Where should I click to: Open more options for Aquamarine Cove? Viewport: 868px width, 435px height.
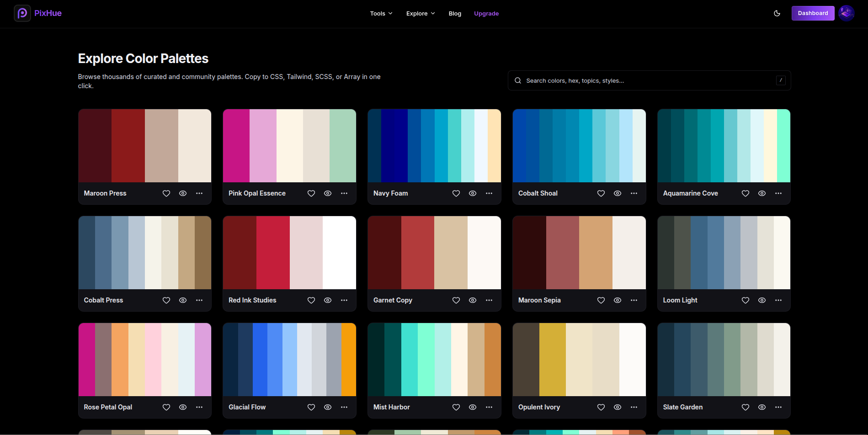click(x=778, y=193)
